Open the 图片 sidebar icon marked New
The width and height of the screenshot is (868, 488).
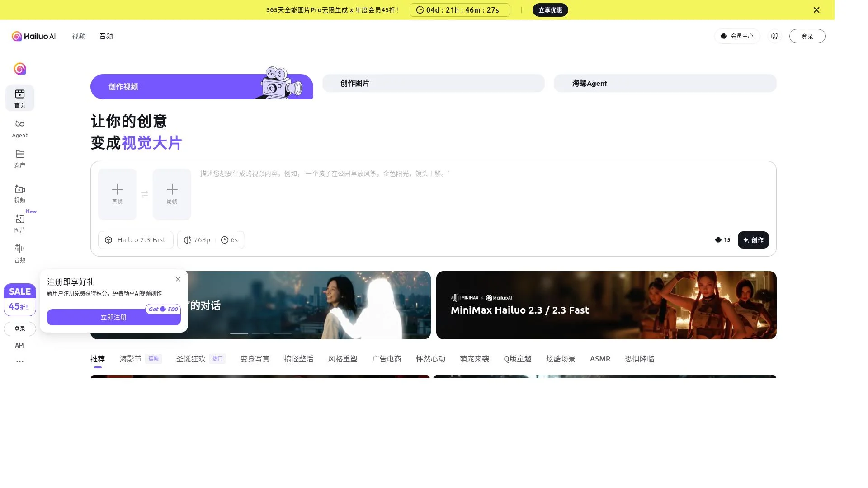coord(20,223)
